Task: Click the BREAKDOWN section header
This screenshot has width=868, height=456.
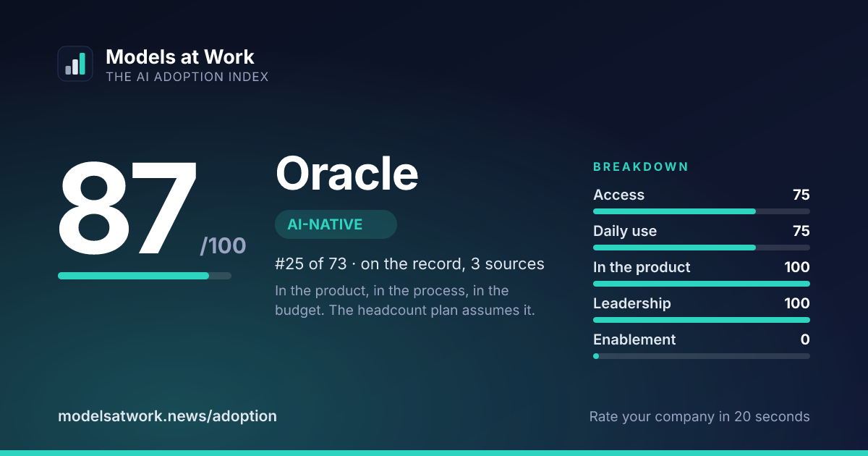Action: pyautogui.click(x=641, y=167)
